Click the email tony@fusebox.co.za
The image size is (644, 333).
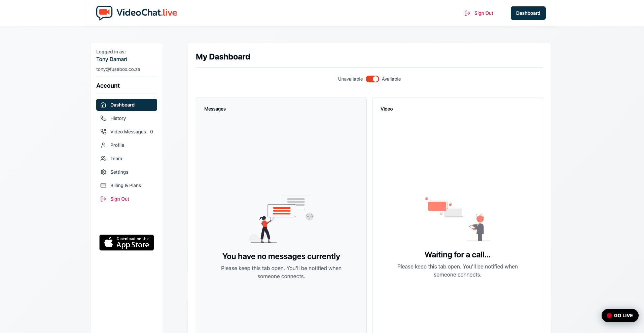118,69
